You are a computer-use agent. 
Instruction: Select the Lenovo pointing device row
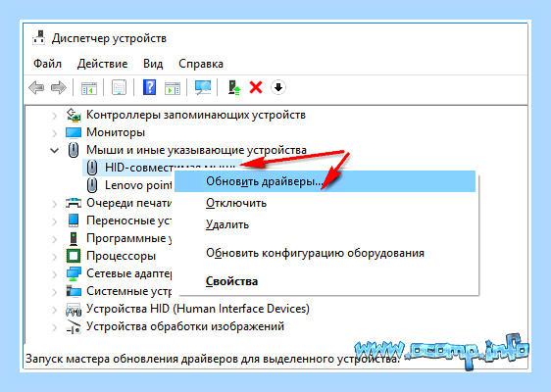pos(138,185)
